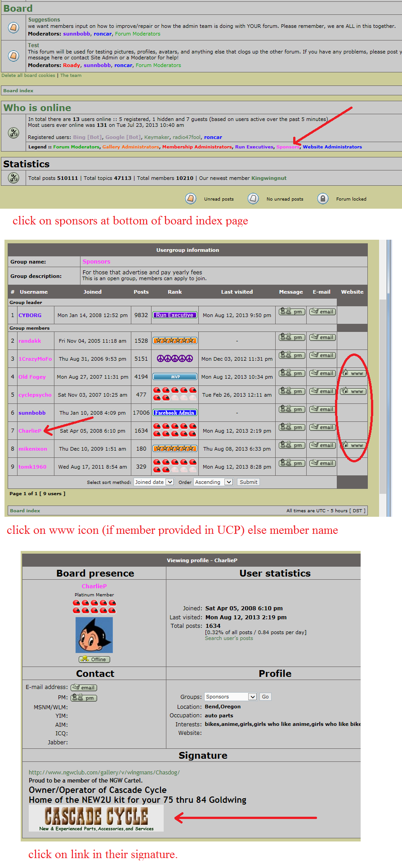Open CharlieP in the member list
The width and height of the screenshot is (402, 868).
pos(30,431)
